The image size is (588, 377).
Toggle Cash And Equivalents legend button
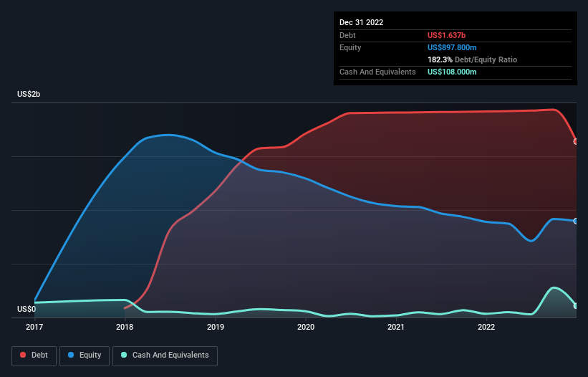[165, 355]
